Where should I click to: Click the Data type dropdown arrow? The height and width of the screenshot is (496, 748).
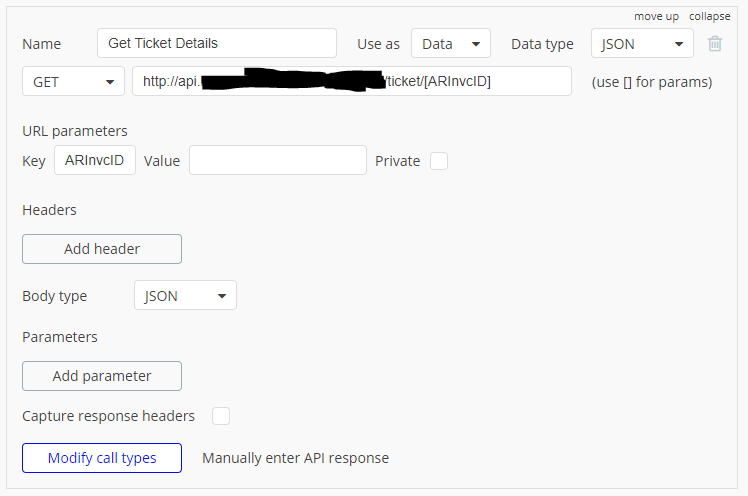(679, 44)
